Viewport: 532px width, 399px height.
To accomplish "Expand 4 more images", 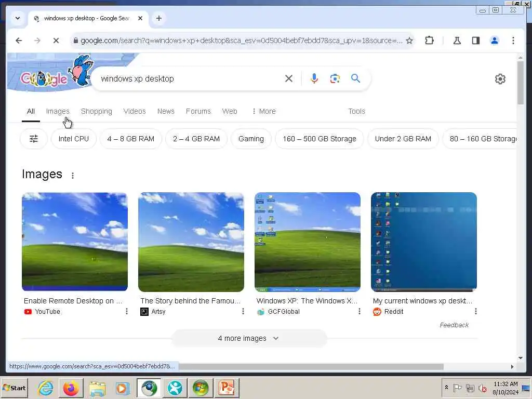I will click(249, 338).
